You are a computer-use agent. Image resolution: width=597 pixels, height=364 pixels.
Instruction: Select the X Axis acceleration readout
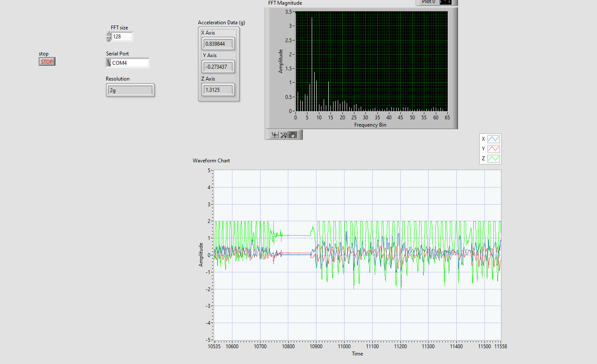click(x=218, y=43)
